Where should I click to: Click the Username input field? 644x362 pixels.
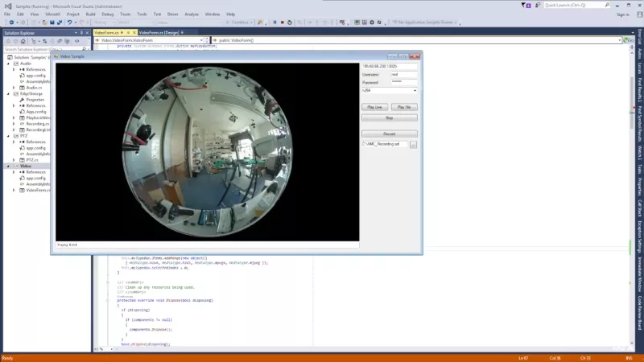(x=404, y=74)
